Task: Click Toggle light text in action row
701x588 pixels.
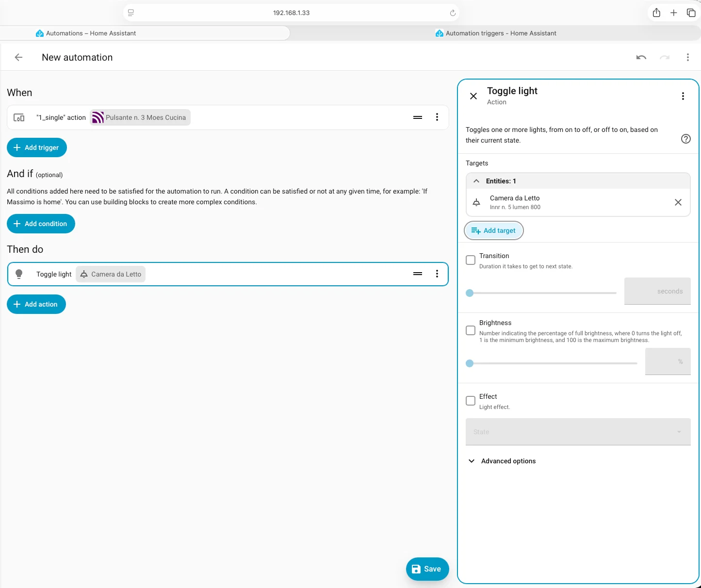Action: click(x=54, y=274)
